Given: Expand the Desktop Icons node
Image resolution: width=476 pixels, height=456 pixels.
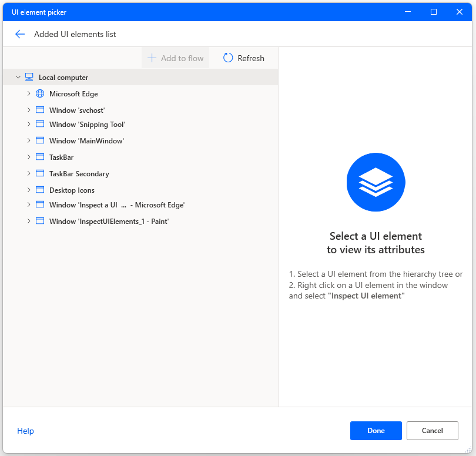Looking at the screenshot, I should click(29, 190).
